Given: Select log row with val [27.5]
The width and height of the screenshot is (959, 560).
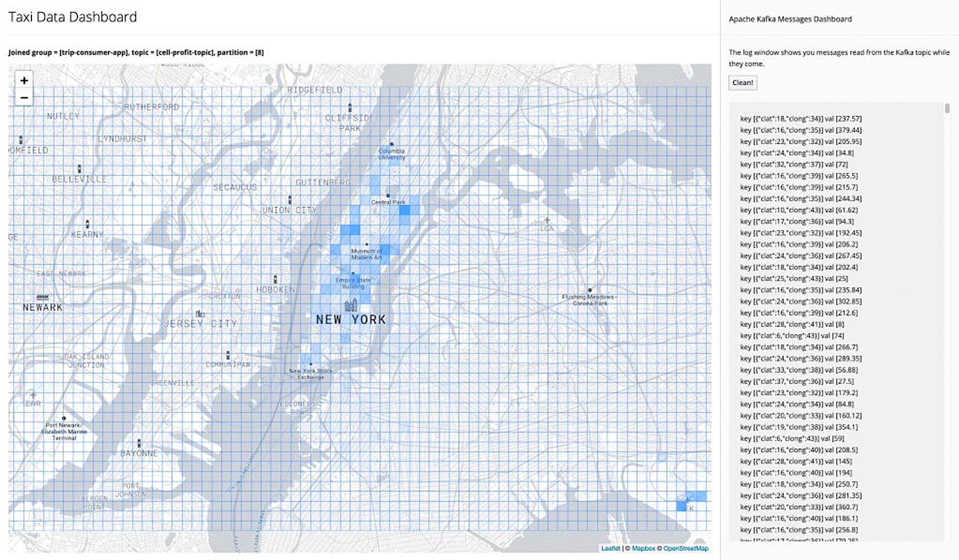Looking at the screenshot, I should [796, 382].
